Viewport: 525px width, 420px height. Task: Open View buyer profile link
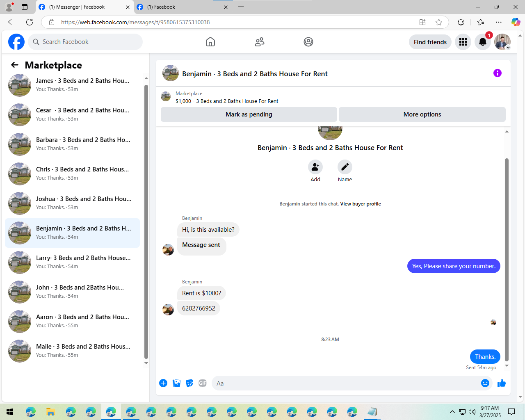tap(361, 204)
